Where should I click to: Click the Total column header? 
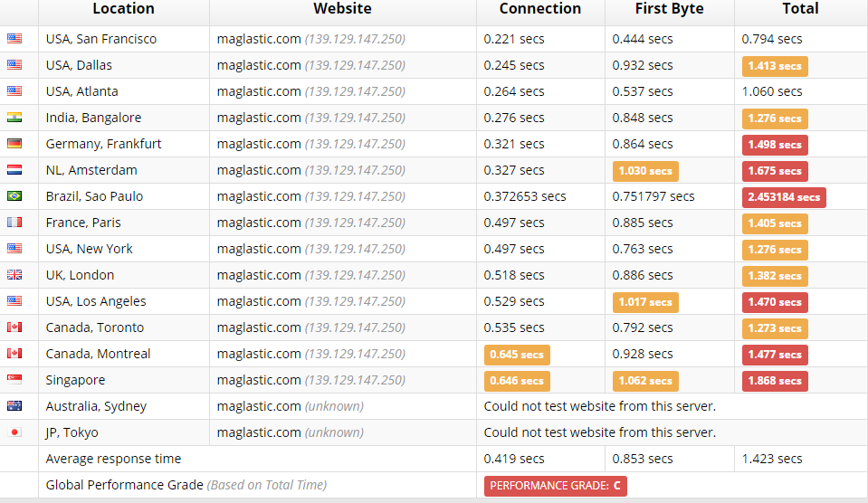pos(800,8)
